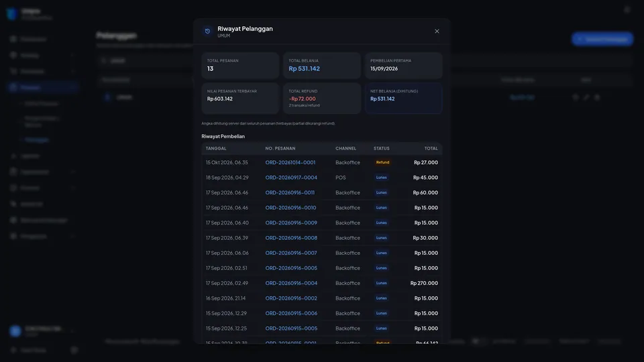
Task: Open order ORD-20261014-0001
Action: pyautogui.click(x=290, y=162)
